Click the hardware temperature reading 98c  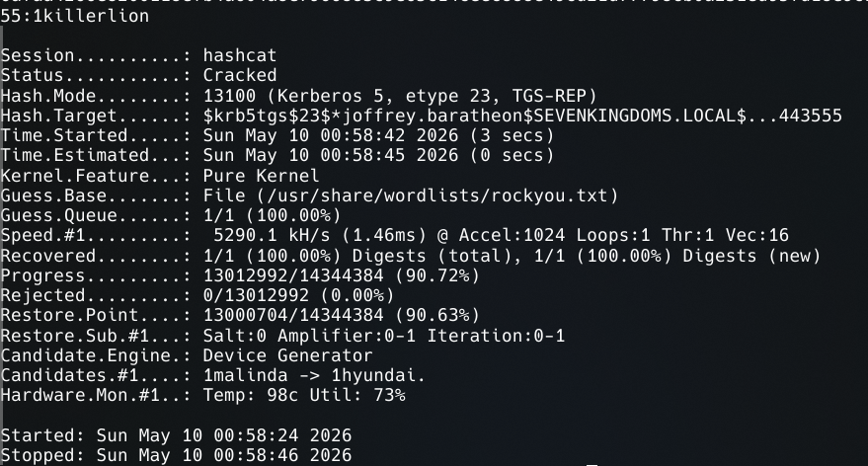click(282, 395)
